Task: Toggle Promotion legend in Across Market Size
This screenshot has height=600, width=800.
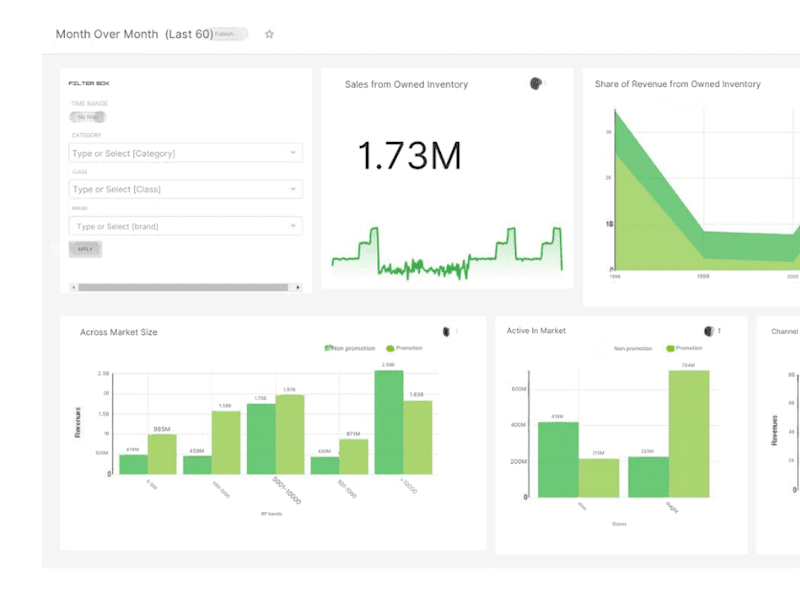Action: coord(405,348)
